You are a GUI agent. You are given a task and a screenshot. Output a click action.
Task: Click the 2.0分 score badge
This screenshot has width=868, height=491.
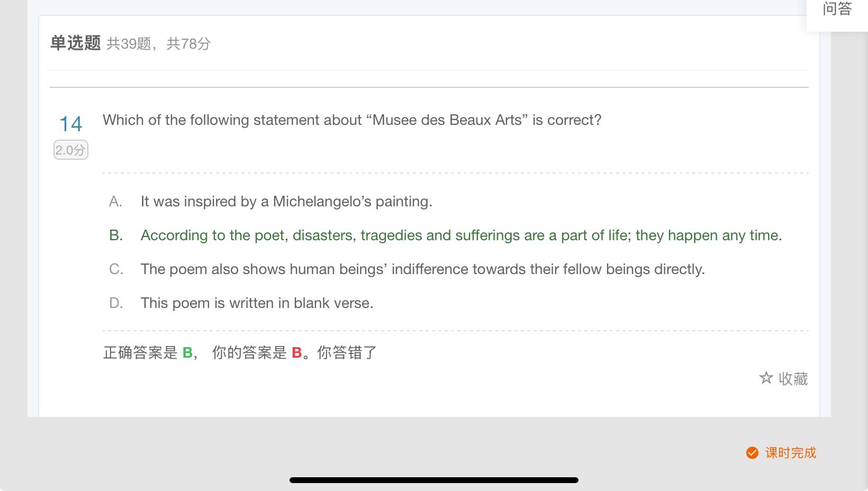coord(70,150)
